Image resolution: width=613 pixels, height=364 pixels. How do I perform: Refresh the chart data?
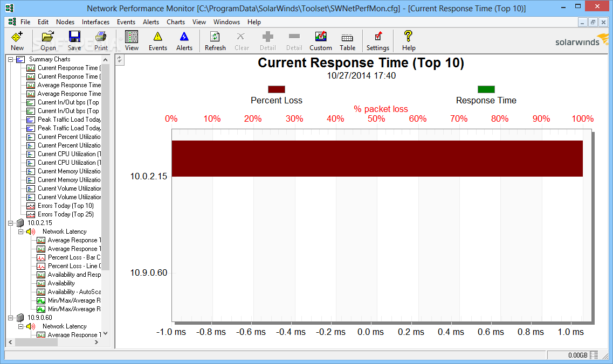(x=215, y=37)
